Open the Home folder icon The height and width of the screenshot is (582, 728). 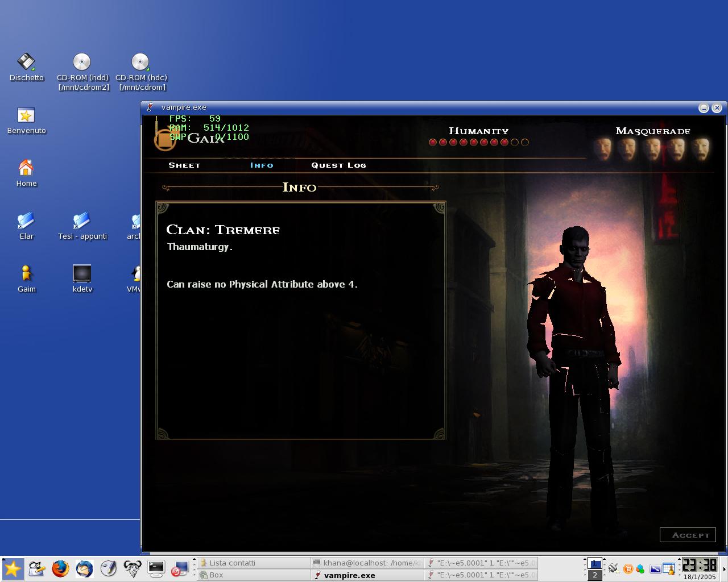pyautogui.click(x=26, y=173)
